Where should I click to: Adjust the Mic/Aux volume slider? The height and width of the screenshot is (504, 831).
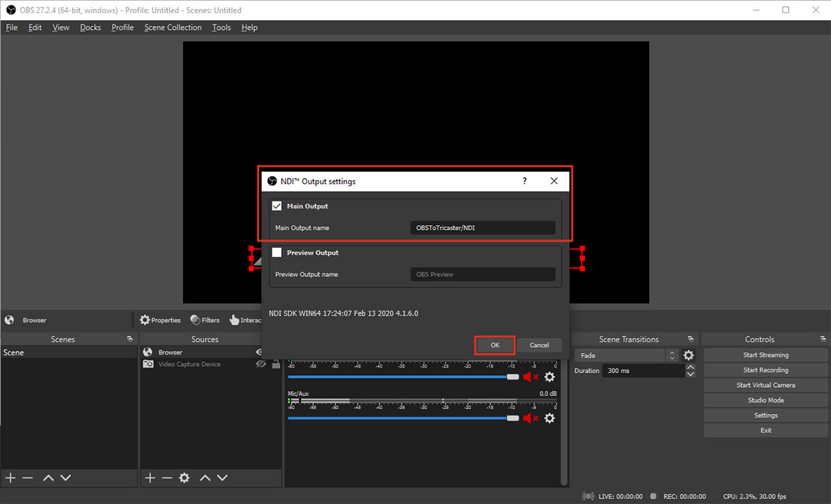coord(403,418)
